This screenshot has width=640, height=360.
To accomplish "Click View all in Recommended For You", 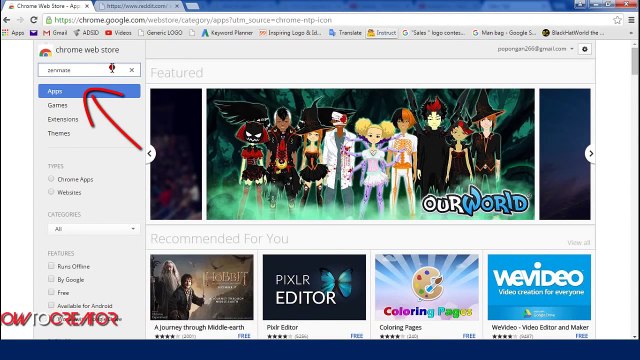I will point(578,243).
